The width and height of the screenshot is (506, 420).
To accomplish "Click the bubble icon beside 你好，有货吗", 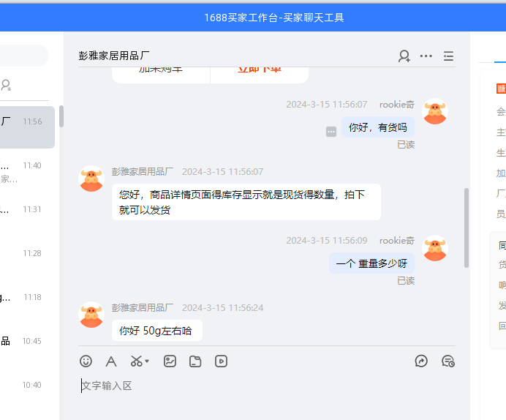I will click(x=331, y=132).
